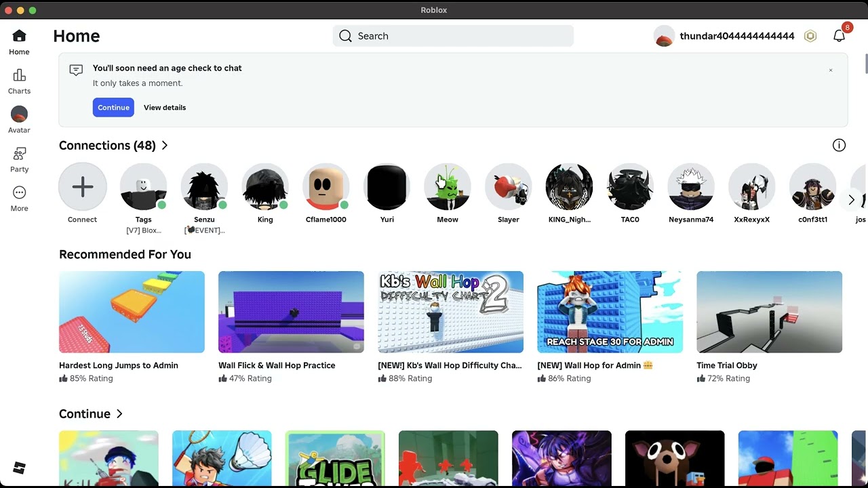Open the notifications bell

point(839,36)
